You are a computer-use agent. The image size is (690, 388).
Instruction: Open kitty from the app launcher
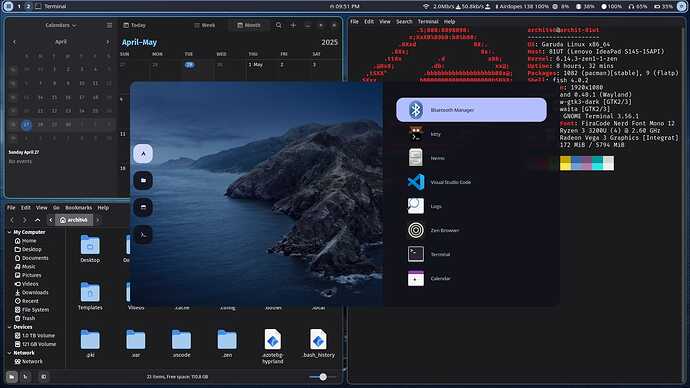(471, 134)
